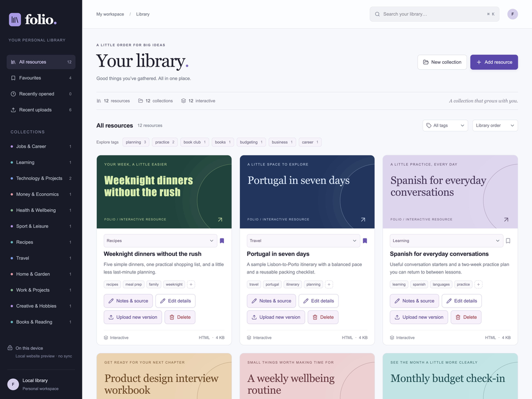
Task: Click the Add resource button
Action: click(x=494, y=62)
